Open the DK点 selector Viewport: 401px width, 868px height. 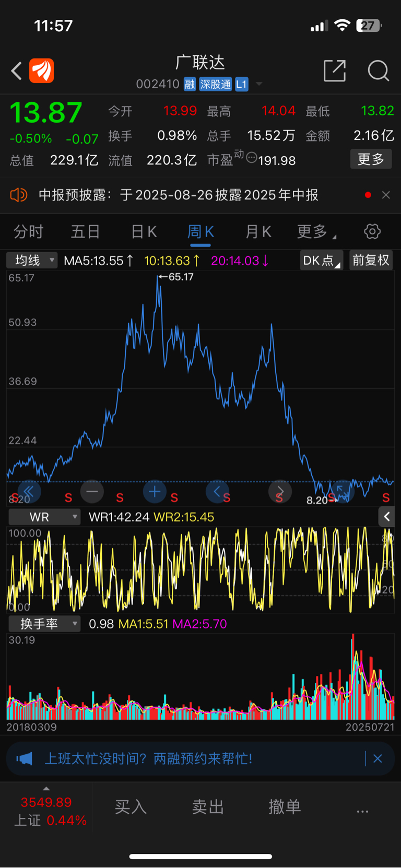(322, 260)
